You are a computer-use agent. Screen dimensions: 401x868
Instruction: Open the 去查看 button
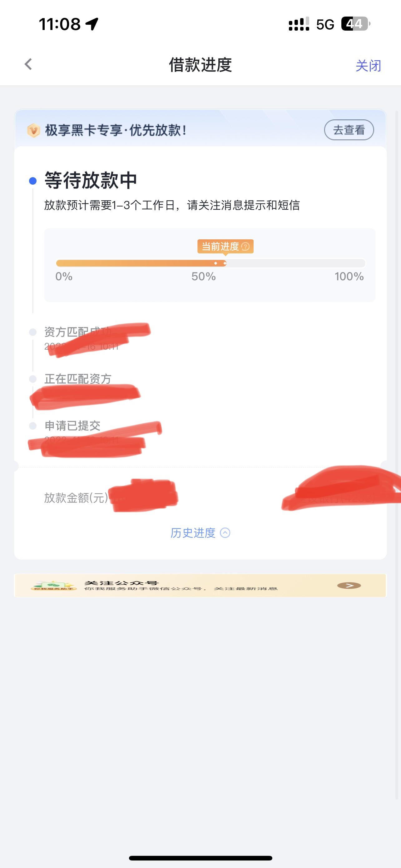pos(349,130)
